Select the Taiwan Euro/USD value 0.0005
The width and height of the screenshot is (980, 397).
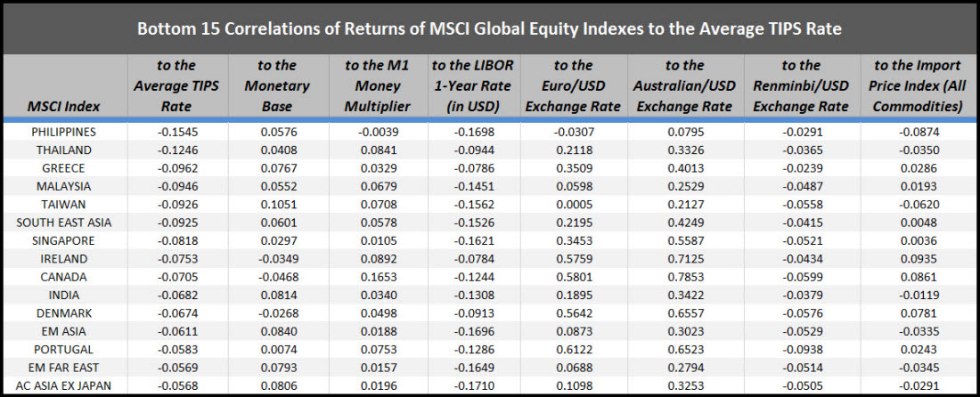coord(573,205)
